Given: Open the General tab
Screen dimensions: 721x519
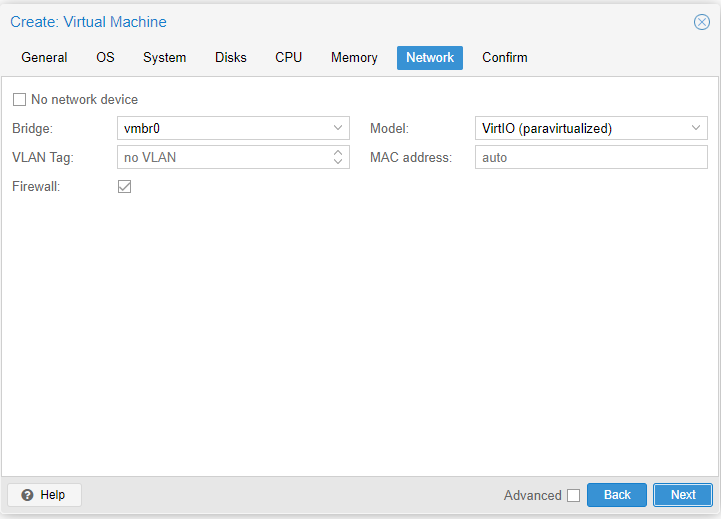Looking at the screenshot, I should [44, 57].
